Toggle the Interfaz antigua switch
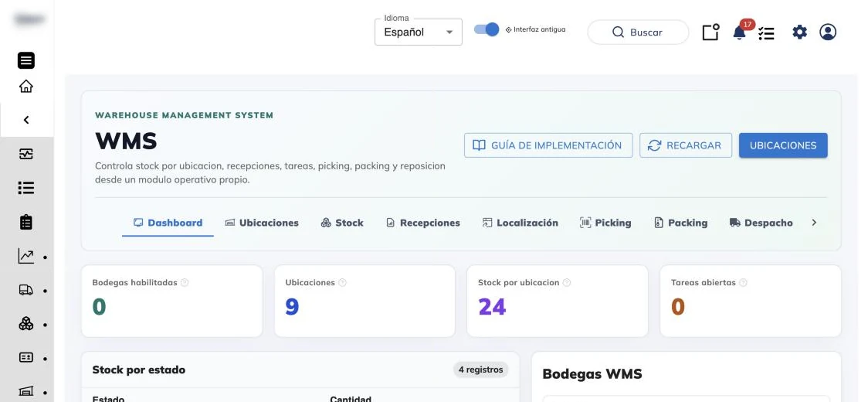Viewport: 868px width, 402px height. tap(487, 29)
